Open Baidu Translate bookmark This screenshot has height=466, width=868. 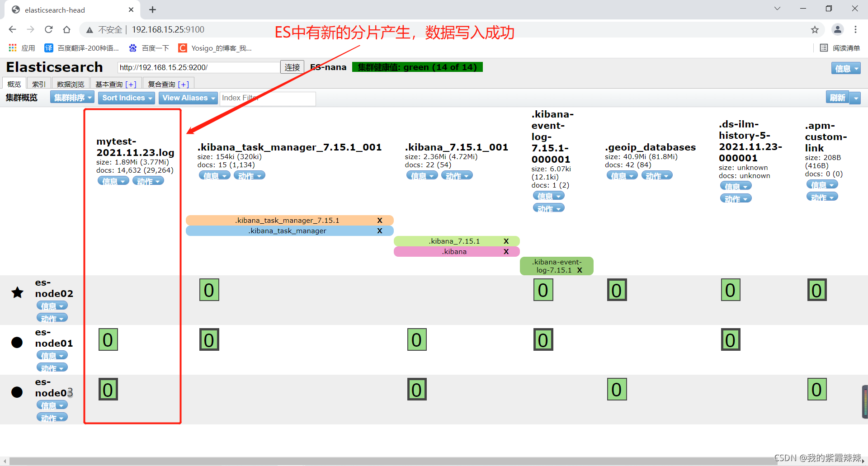(x=82, y=48)
